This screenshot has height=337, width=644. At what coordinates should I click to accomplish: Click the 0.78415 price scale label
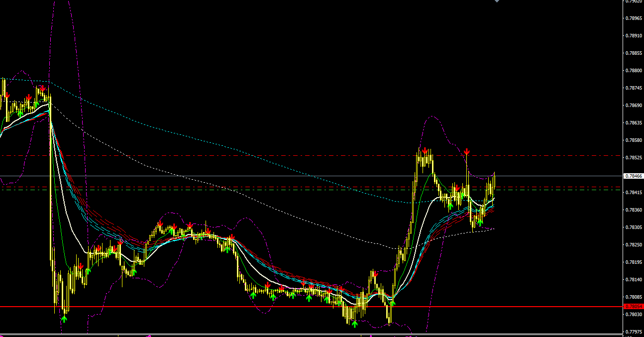634,193
